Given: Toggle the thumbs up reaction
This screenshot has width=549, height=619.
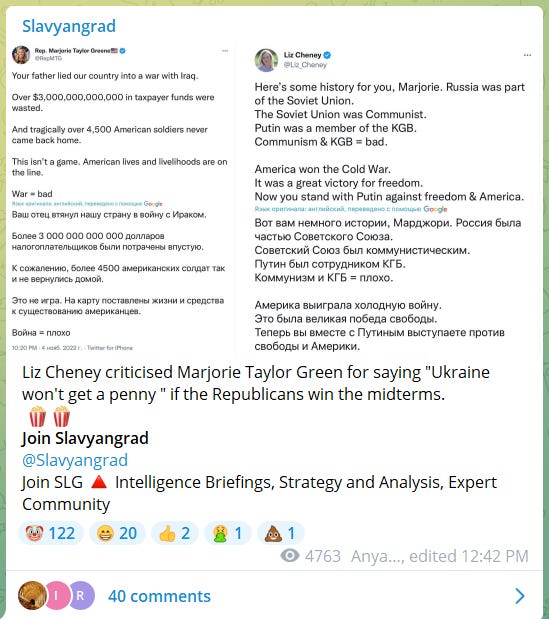Looking at the screenshot, I should click(174, 533).
